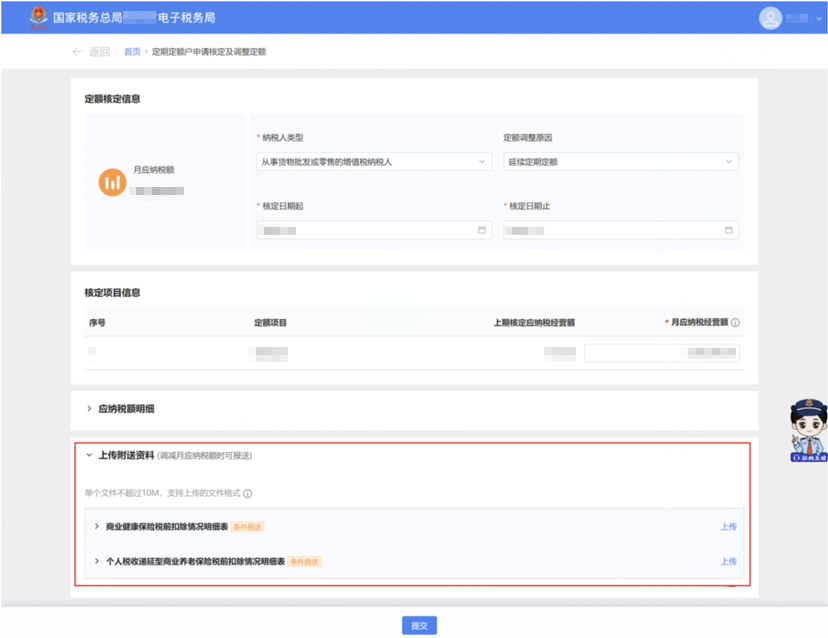Open calendar icon for 核定日期起
828x638 pixels.
(x=481, y=230)
